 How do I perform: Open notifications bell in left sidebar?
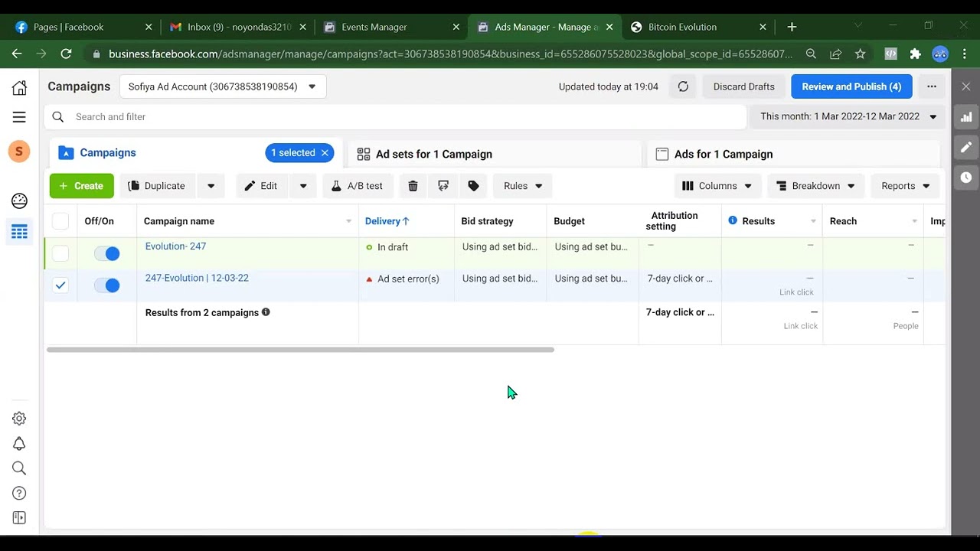[x=19, y=444]
